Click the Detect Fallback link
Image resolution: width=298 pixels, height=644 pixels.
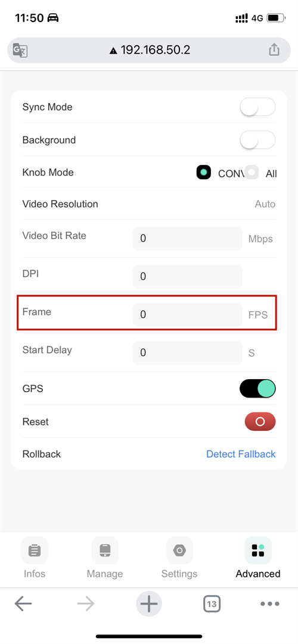(x=241, y=454)
